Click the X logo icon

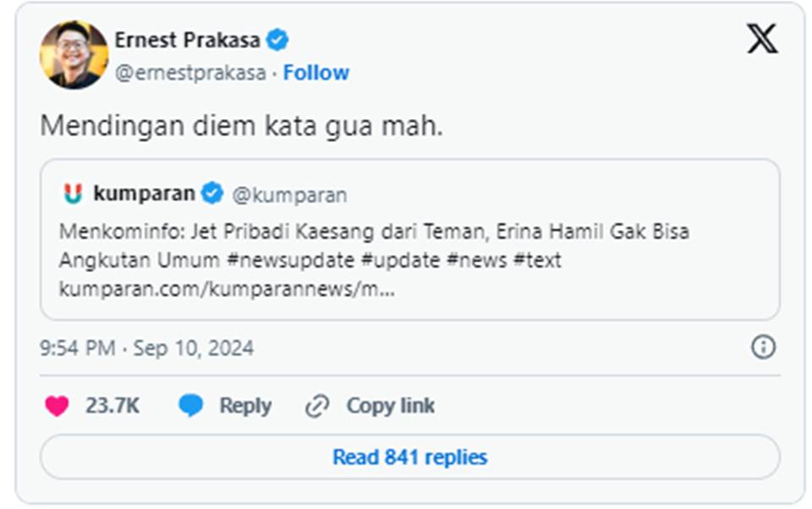(x=763, y=39)
